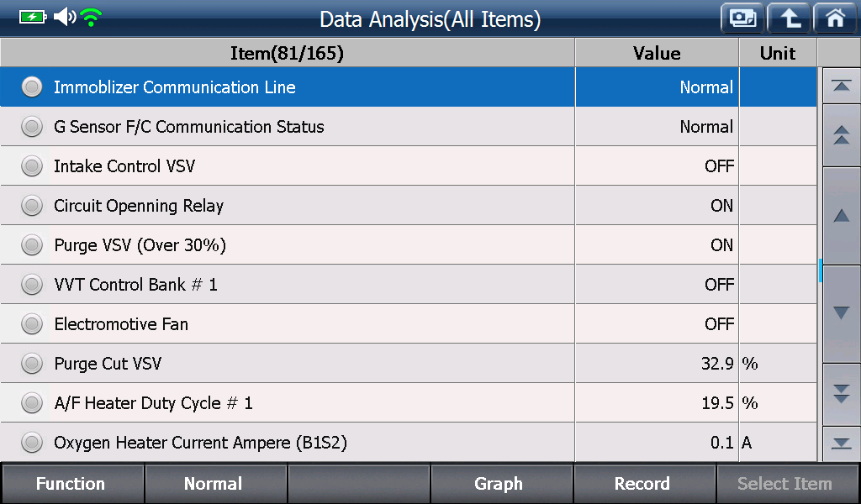Select the Oxygen Heater Current Ampere (B1S2) row

409,442
